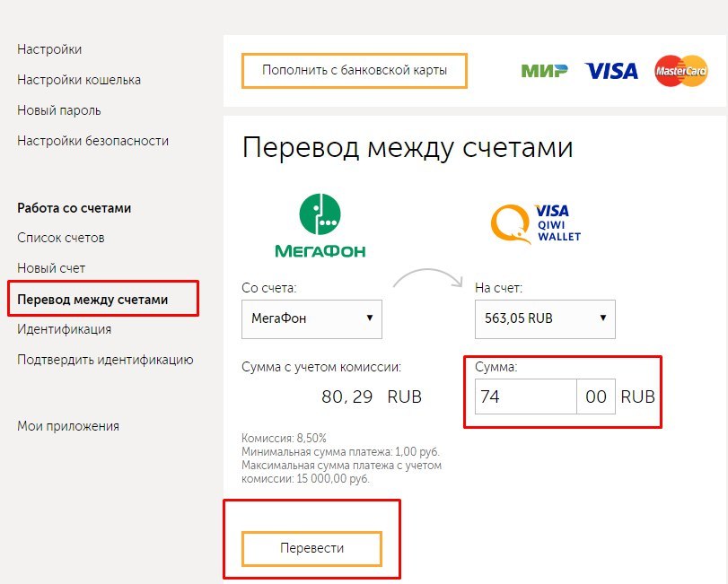
Task: Click the Перевести button
Action: pyautogui.click(x=311, y=549)
